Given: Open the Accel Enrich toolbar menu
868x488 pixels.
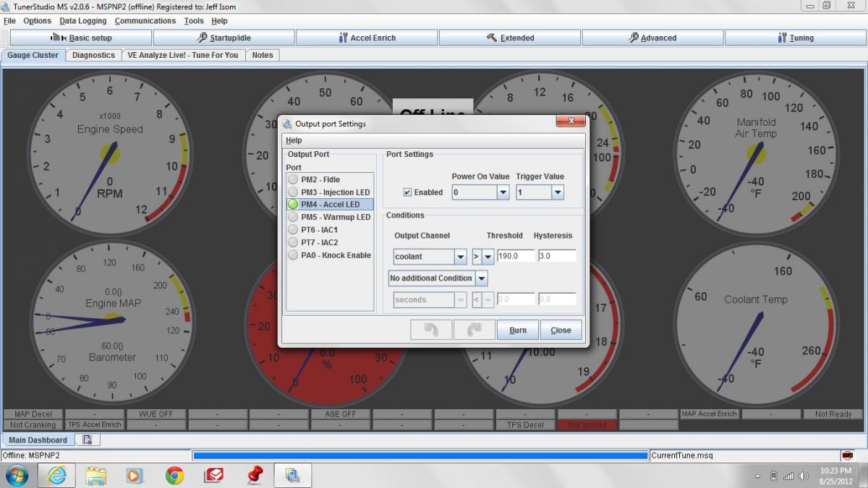Looking at the screenshot, I should pyautogui.click(x=367, y=38).
